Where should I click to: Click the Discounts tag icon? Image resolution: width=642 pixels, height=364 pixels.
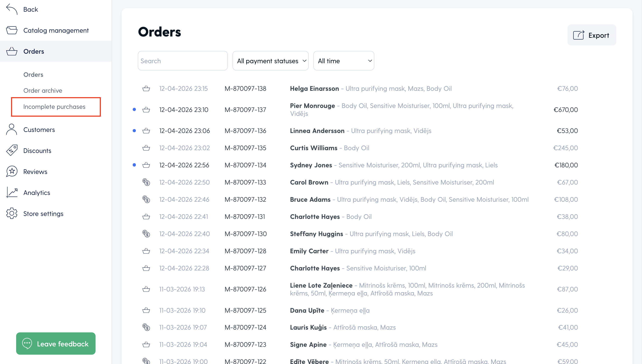pos(12,151)
